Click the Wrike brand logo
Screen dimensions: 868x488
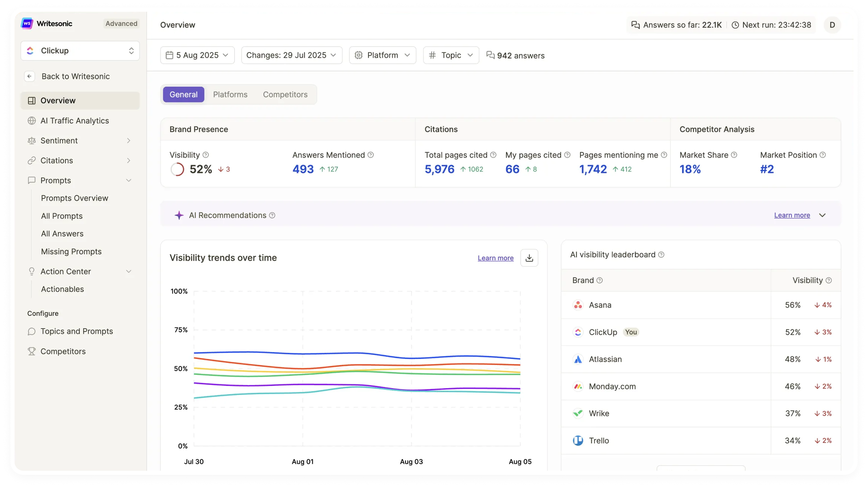pyautogui.click(x=578, y=413)
